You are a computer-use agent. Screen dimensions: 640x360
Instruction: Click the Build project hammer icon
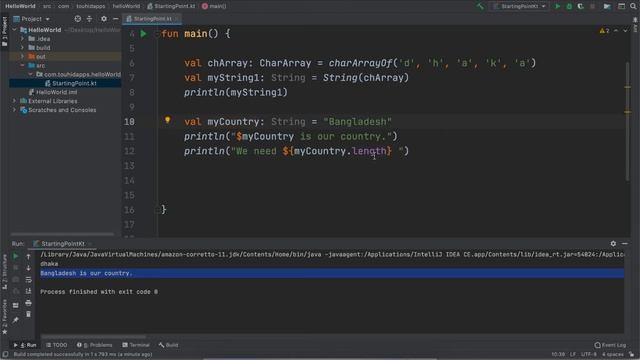(x=480, y=6)
